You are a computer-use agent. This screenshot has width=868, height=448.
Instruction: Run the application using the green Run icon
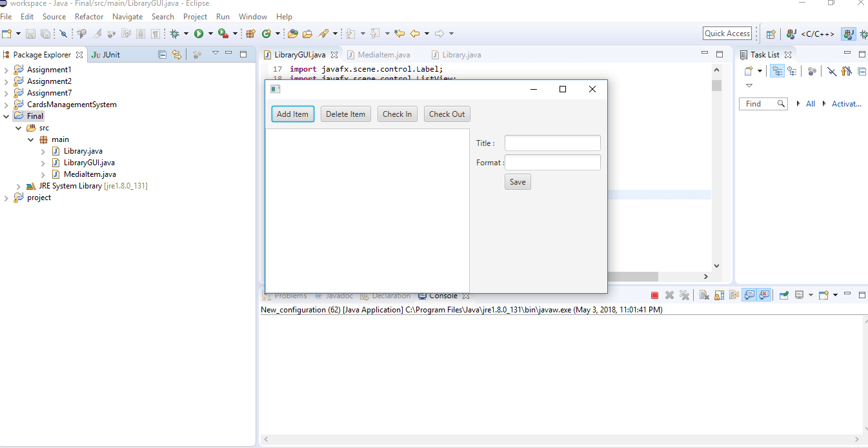coord(198,34)
